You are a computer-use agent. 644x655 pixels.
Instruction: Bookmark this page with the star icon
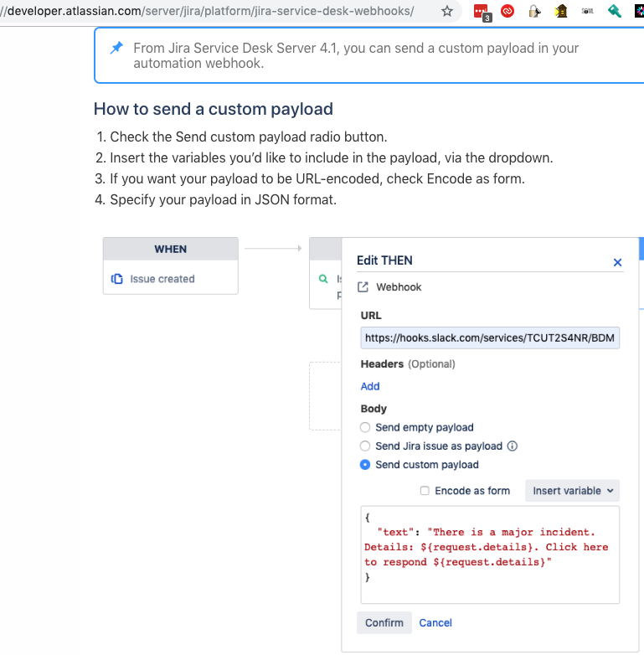click(447, 11)
